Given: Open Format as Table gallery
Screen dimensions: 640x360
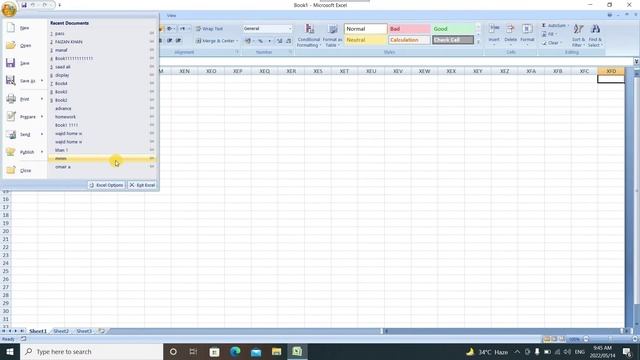Looking at the screenshot, I should pyautogui.click(x=332, y=36).
